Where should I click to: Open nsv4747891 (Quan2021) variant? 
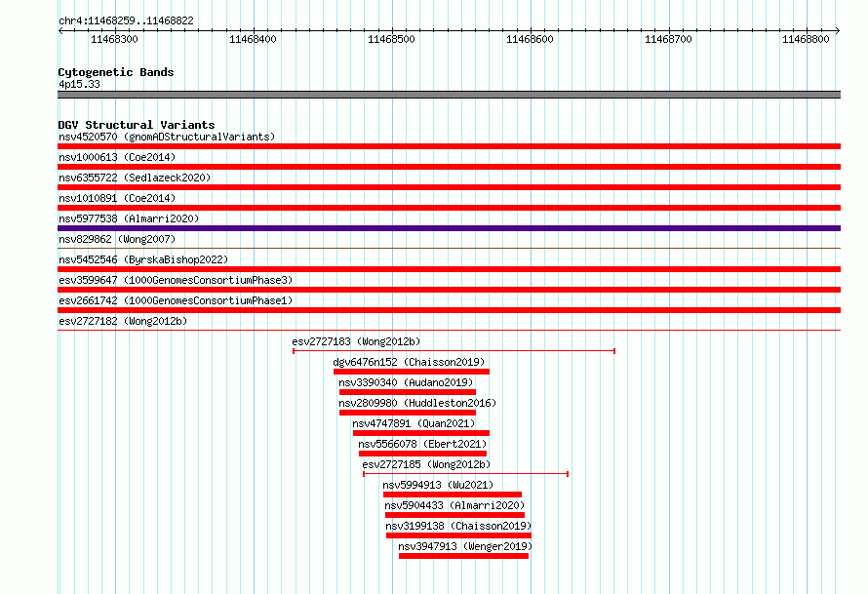(414, 423)
